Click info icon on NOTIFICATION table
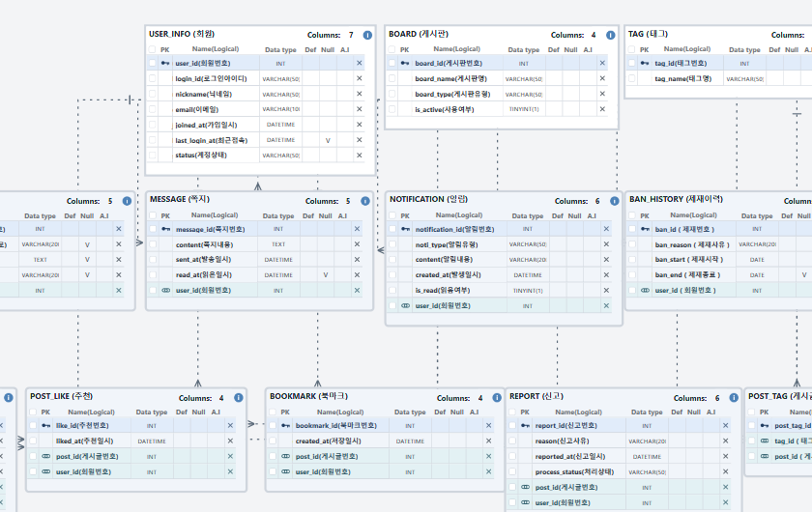Viewport: 812px width, 512px height. 614,201
